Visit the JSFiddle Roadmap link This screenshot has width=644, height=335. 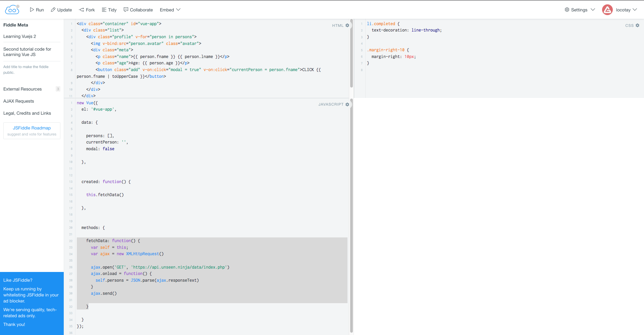[32, 128]
